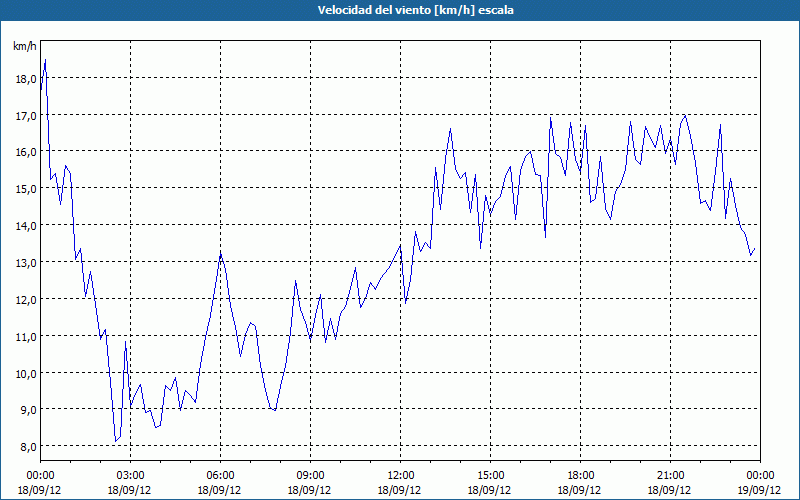Click the 13,0 y-axis value
The image size is (800, 500).
26,263
